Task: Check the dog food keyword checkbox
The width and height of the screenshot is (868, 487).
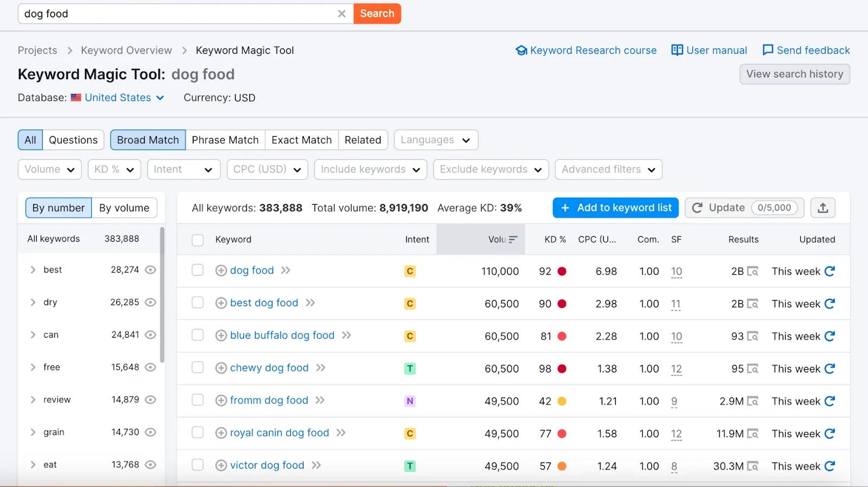Action: (197, 270)
